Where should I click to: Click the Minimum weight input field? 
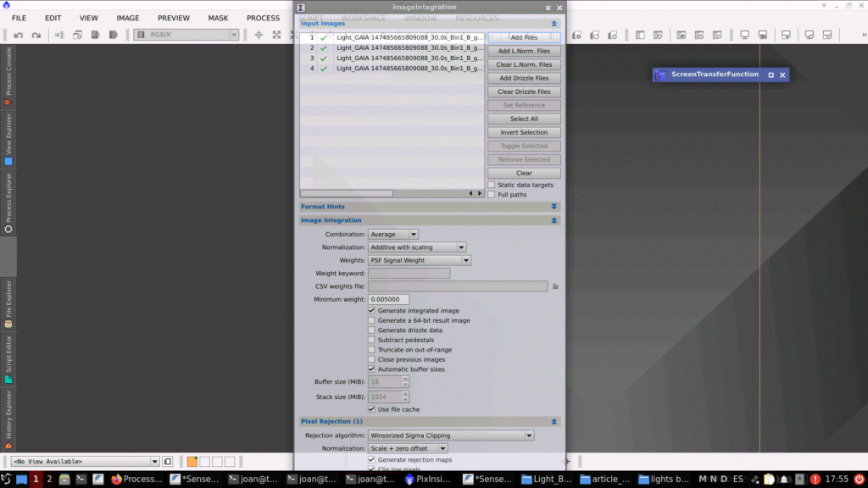[388, 299]
